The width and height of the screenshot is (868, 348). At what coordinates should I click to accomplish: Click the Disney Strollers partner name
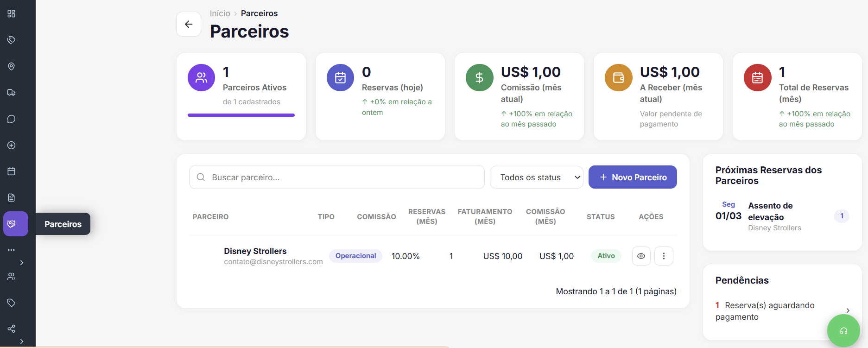255,251
